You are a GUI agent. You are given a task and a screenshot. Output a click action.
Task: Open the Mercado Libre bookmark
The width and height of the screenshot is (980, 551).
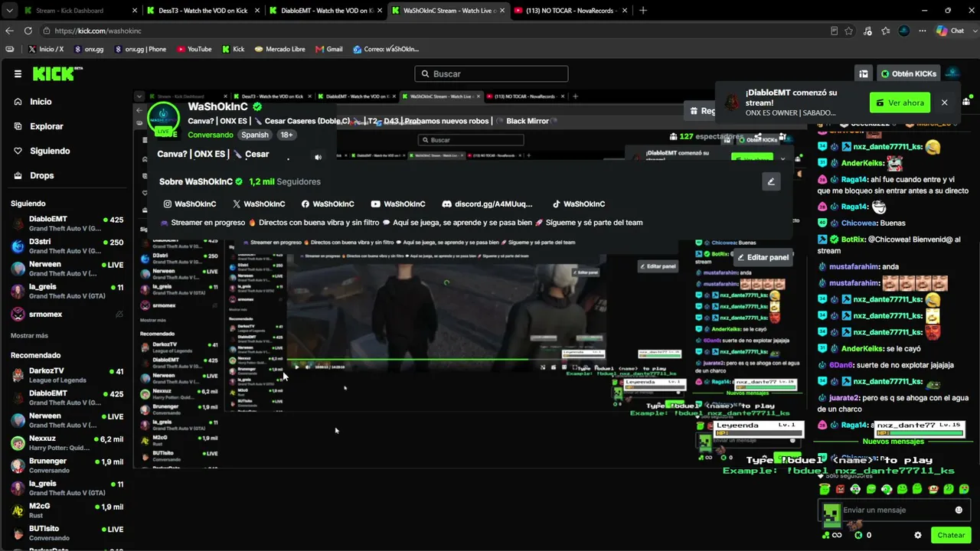pyautogui.click(x=279, y=49)
